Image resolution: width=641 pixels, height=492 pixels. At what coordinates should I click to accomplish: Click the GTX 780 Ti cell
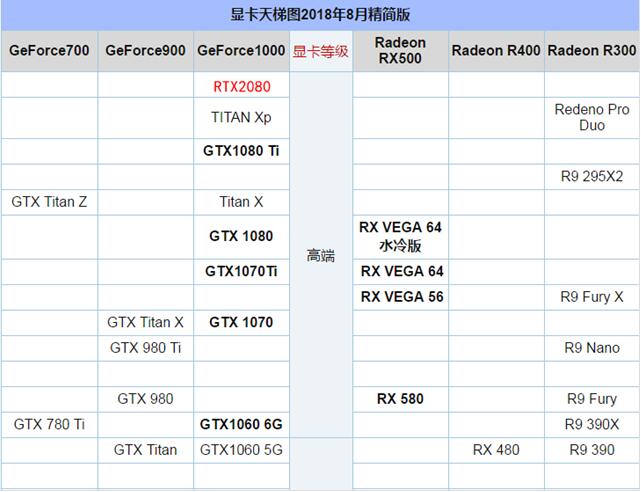[49, 424]
